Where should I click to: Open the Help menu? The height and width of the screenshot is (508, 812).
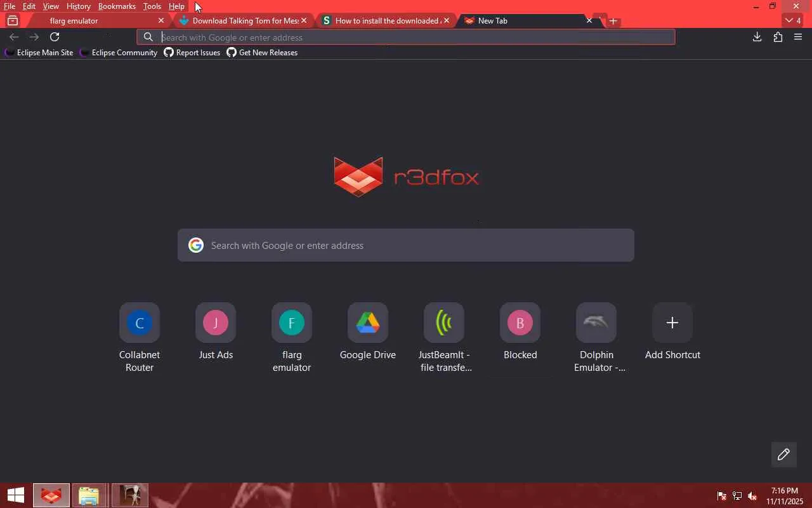pos(176,6)
